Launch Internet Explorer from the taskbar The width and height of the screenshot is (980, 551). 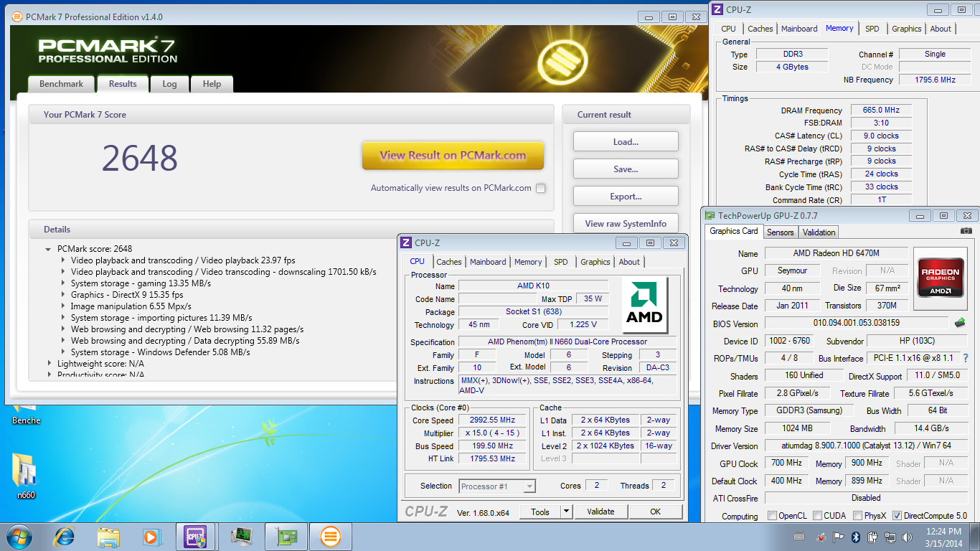(x=65, y=536)
